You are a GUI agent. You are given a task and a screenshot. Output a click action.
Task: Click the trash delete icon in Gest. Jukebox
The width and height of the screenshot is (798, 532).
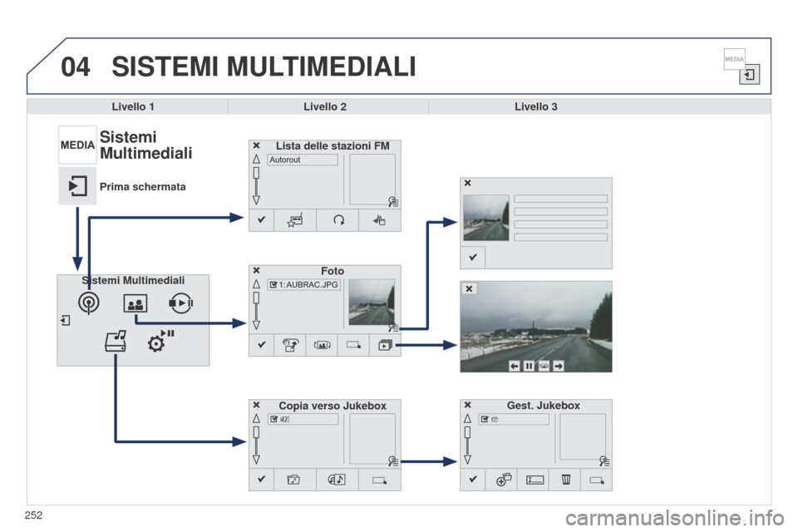[565, 480]
